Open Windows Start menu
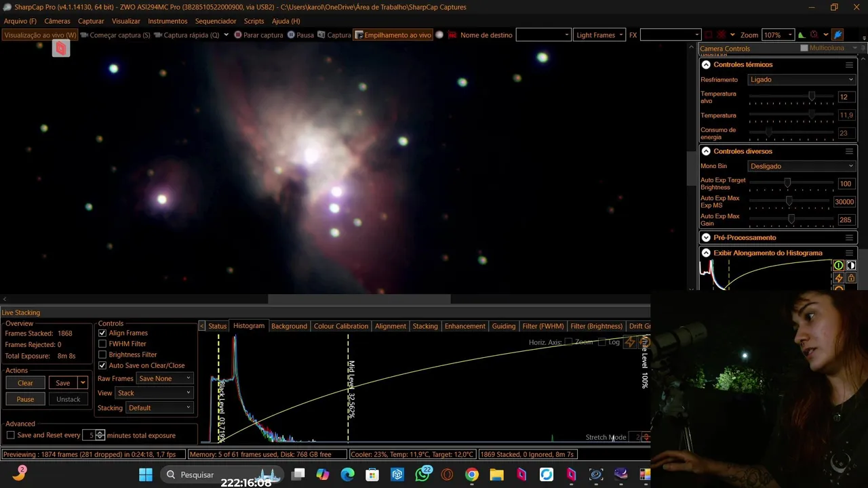The width and height of the screenshot is (868, 488). (146, 474)
